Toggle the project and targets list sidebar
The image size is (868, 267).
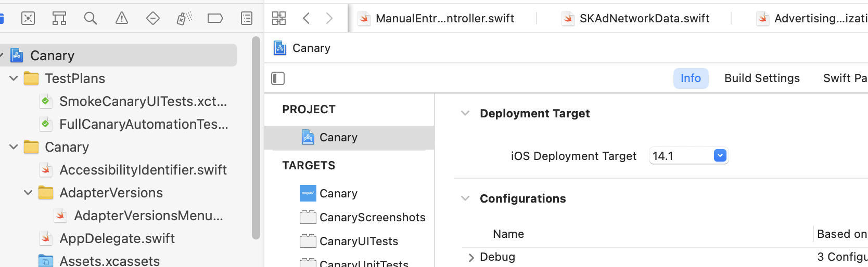[x=278, y=78]
